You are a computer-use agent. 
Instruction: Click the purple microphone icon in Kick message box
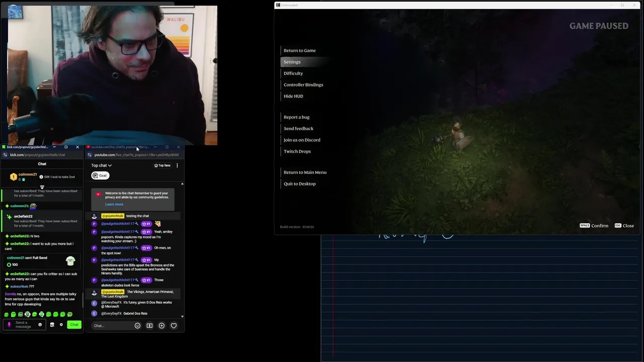(x=9, y=325)
